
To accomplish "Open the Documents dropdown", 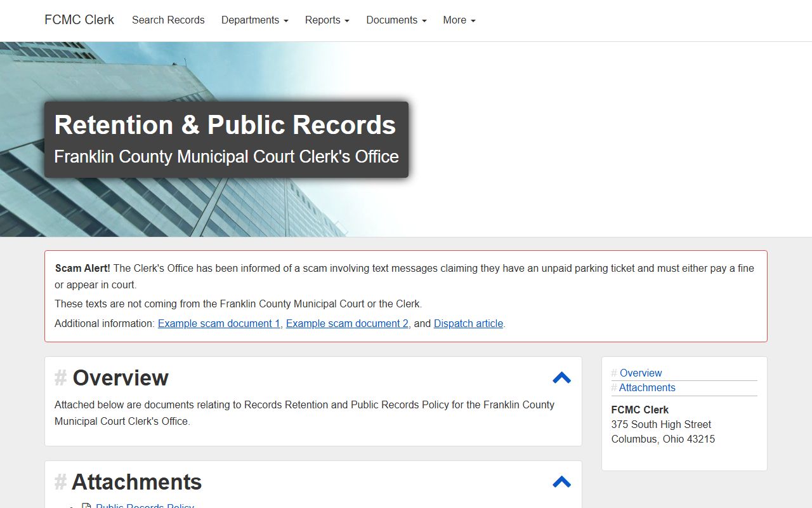I will point(396,20).
